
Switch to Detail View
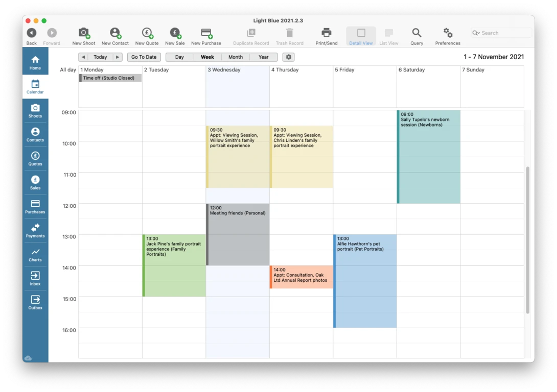pyautogui.click(x=361, y=36)
